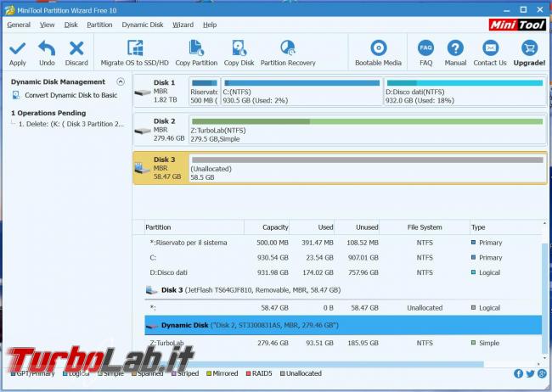Select the D:Disco dati row

click(x=343, y=272)
